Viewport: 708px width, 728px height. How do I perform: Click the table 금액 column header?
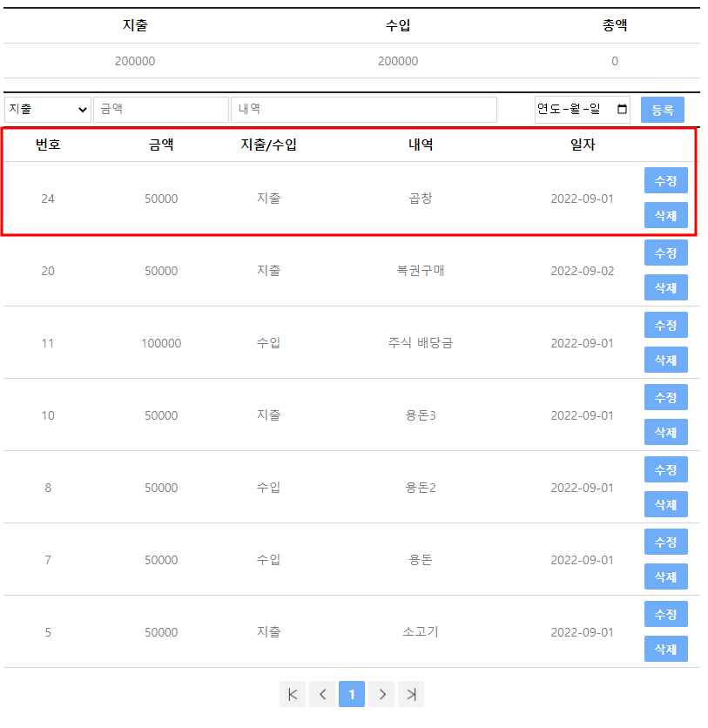(161, 145)
